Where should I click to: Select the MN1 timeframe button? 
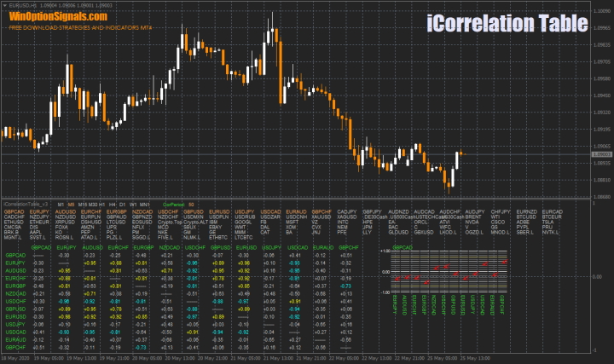coord(146,205)
